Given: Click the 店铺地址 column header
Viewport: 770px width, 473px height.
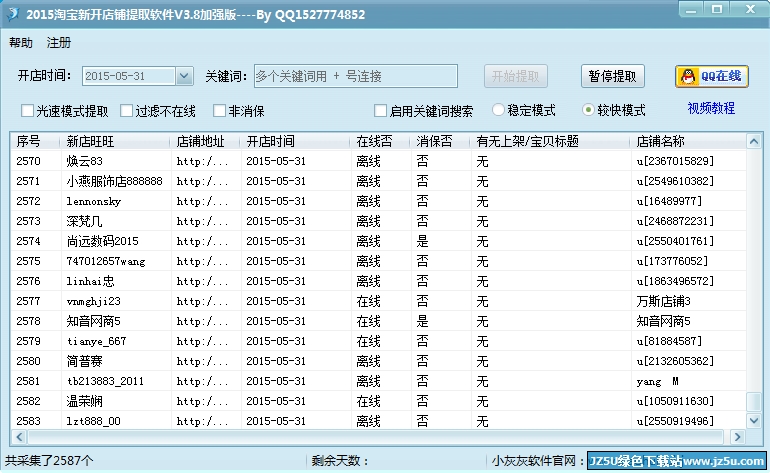Looking at the screenshot, I should pyautogui.click(x=205, y=141).
